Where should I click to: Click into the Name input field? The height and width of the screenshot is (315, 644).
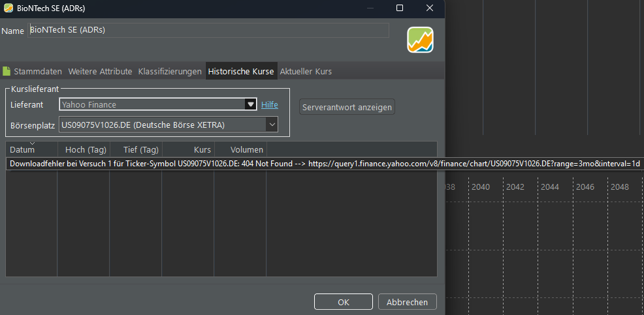click(208, 31)
